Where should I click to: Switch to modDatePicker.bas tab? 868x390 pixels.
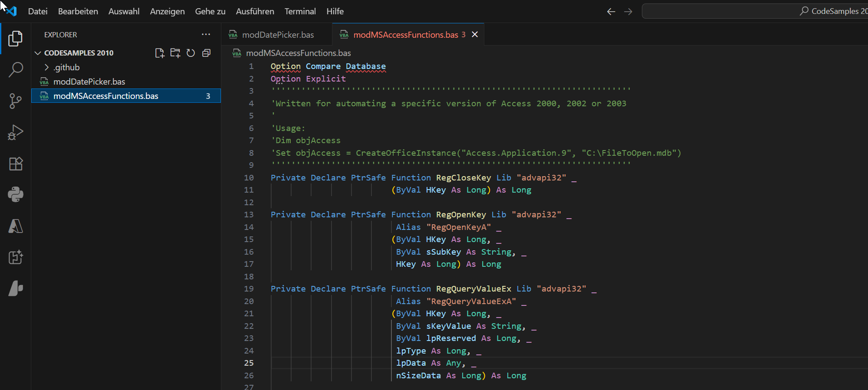click(x=277, y=35)
